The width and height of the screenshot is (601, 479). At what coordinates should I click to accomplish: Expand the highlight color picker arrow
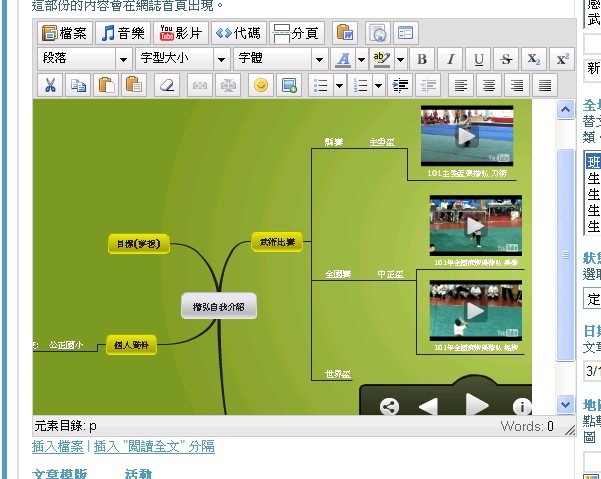click(400, 59)
